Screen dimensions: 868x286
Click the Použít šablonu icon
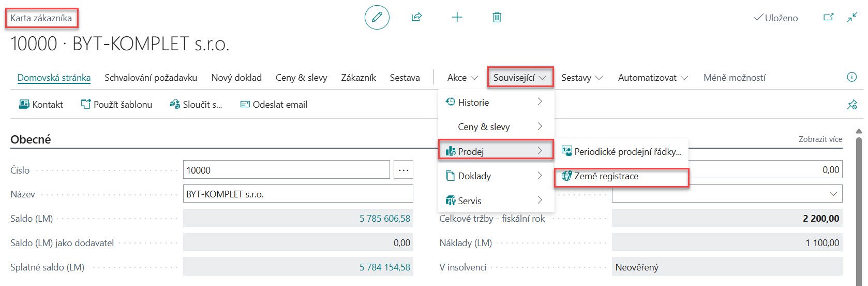pyautogui.click(x=85, y=104)
